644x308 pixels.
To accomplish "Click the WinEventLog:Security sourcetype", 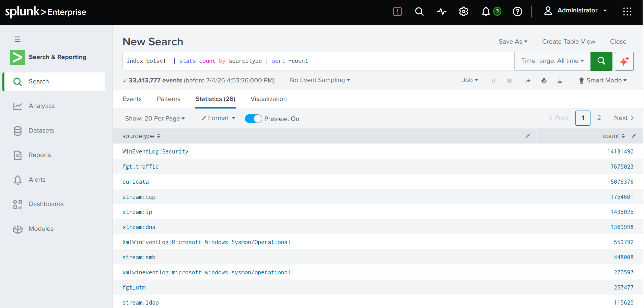I will 155,151.
